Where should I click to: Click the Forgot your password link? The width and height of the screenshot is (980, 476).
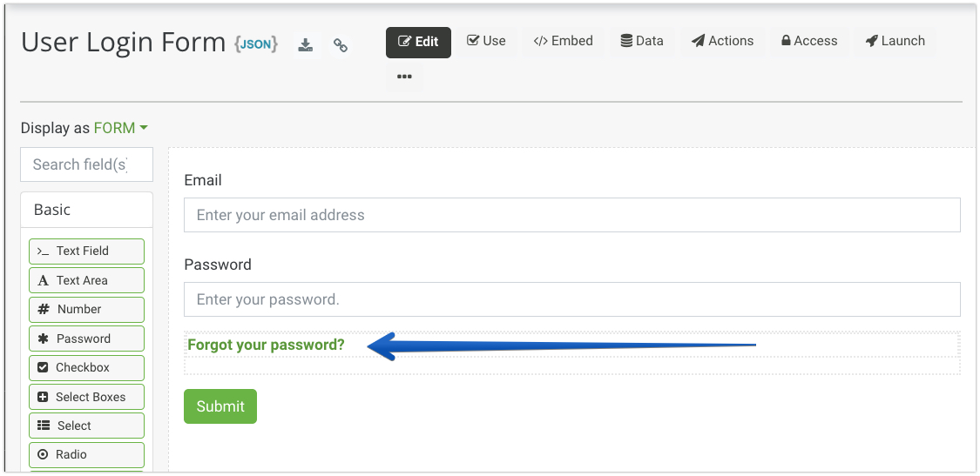coord(267,345)
